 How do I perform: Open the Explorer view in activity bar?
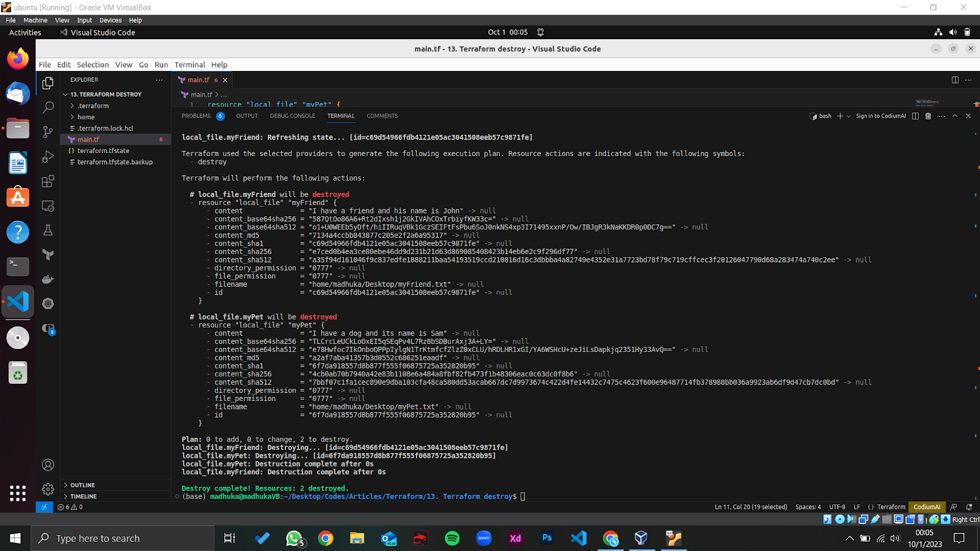[x=48, y=83]
